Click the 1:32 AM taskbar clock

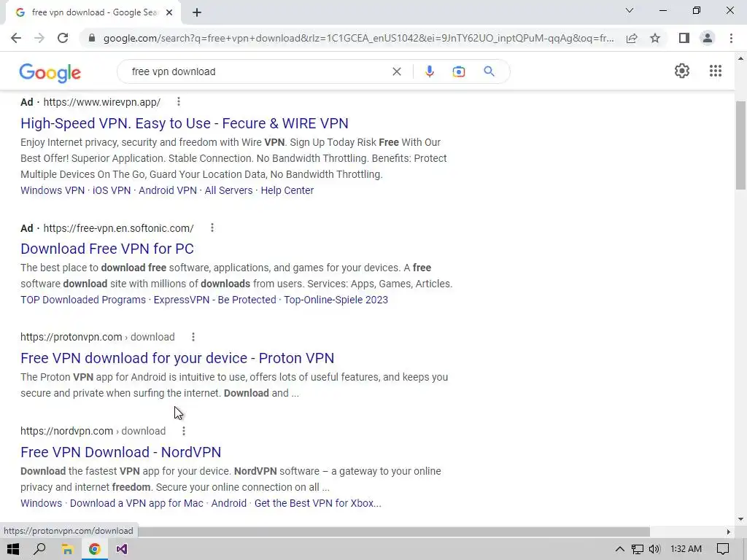click(686, 549)
